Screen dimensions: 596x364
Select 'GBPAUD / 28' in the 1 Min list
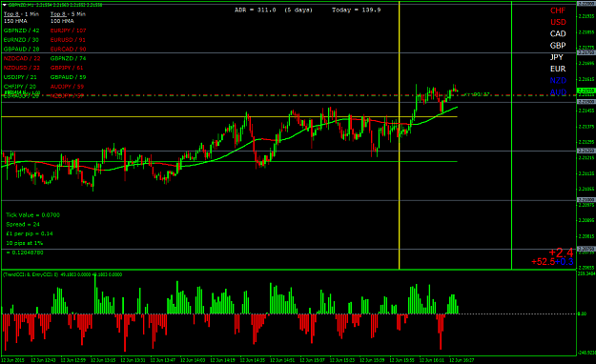coord(21,49)
